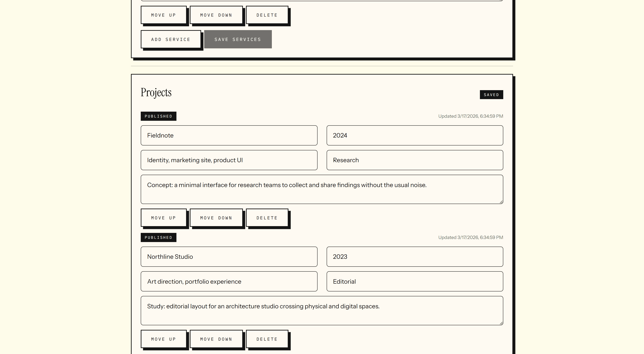Viewport: 644px width, 354px height.
Task: Delete the Fieldnote project
Action: click(x=267, y=218)
